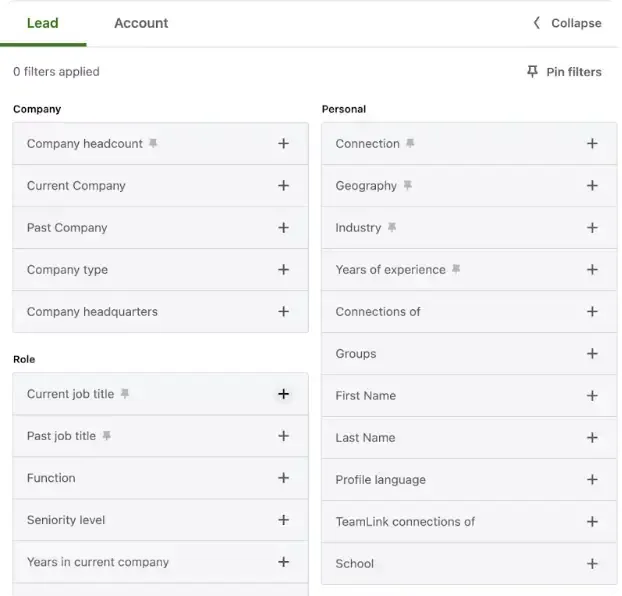Click plus icon for Industry filter

tap(592, 227)
